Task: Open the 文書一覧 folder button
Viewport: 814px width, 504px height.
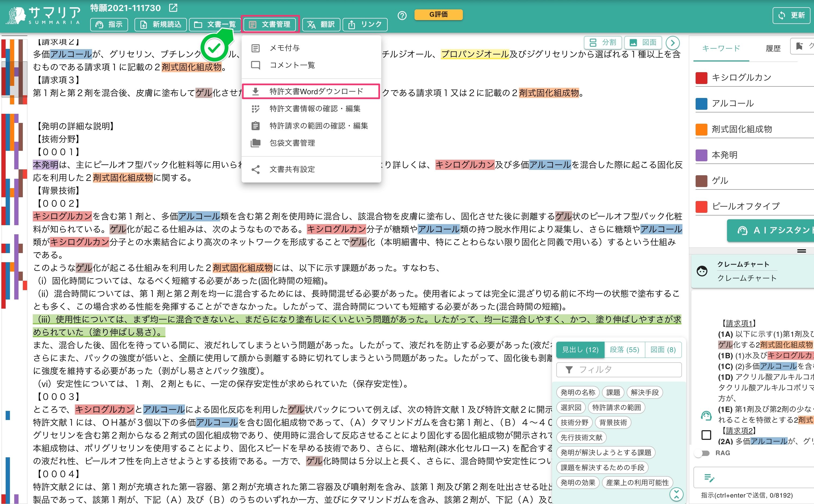Action: [x=215, y=24]
